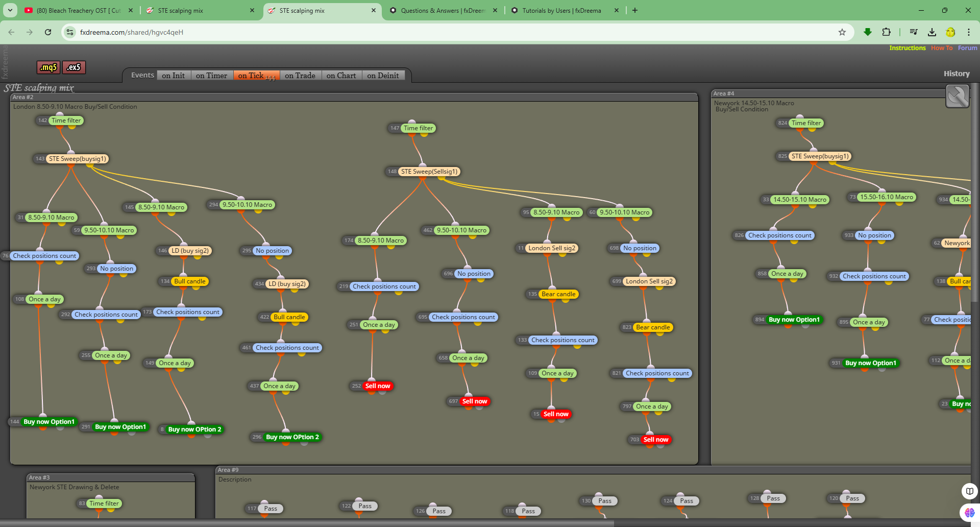Open the settings wrench tool icon

pos(957,96)
